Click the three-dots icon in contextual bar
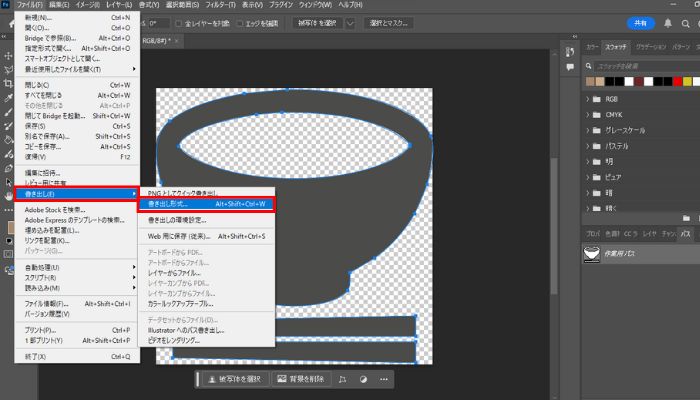The height and width of the screenshot is (400, 700). (x=383, y=379)
